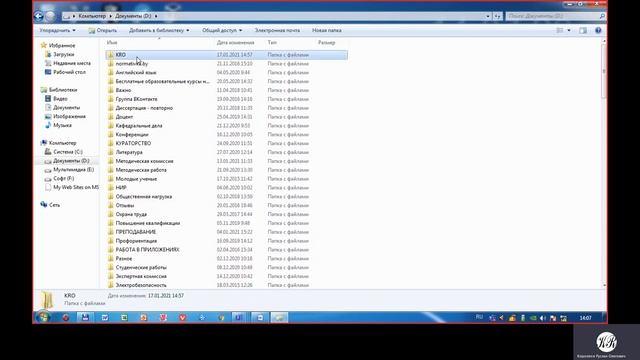Image resolution: width=640 pixels, height=360 pixels.
Task: Sort by the Имя column header
Action: click(x=112, y=42)
